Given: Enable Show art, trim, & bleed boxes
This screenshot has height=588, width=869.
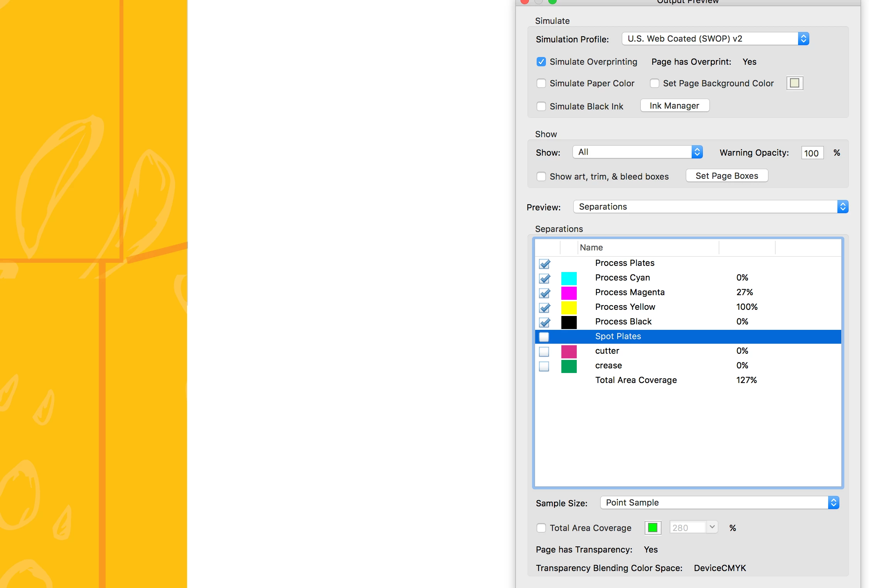Looking at the screenshot, I should (541, 176).
